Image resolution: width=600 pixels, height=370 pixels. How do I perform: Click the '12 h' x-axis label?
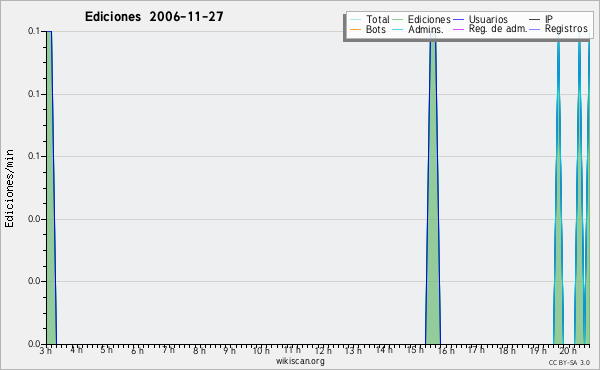click(323, 350)
